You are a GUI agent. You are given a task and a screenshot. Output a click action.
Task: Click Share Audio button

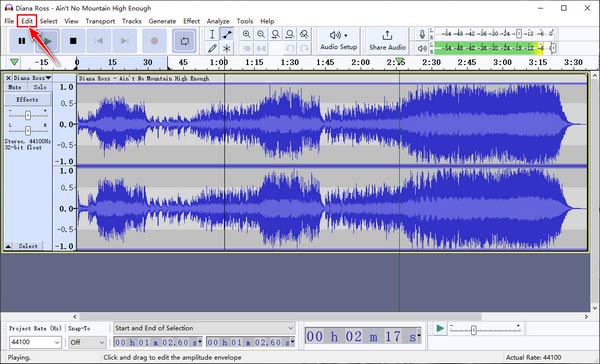coord(387,40)
